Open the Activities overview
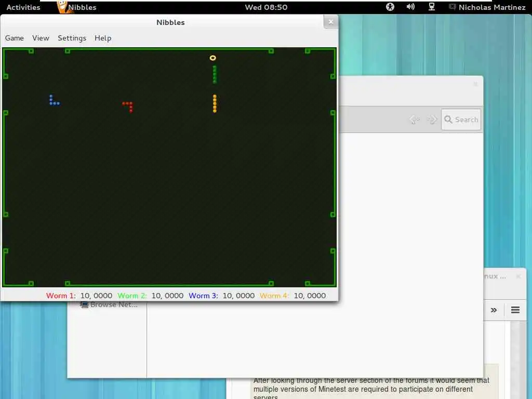Screen dimensions: 532x399 (23, 7)
